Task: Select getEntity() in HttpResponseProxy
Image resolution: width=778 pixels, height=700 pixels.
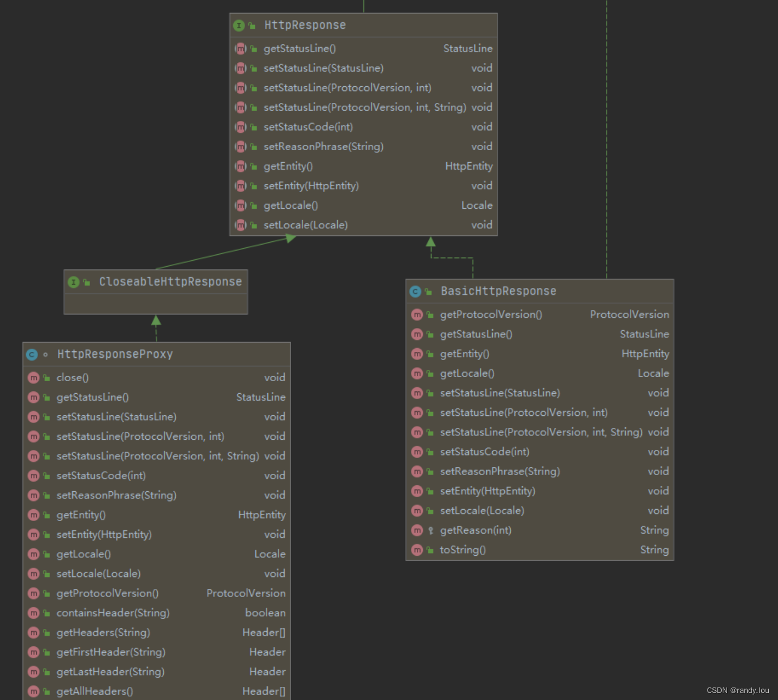Action: 81,515
